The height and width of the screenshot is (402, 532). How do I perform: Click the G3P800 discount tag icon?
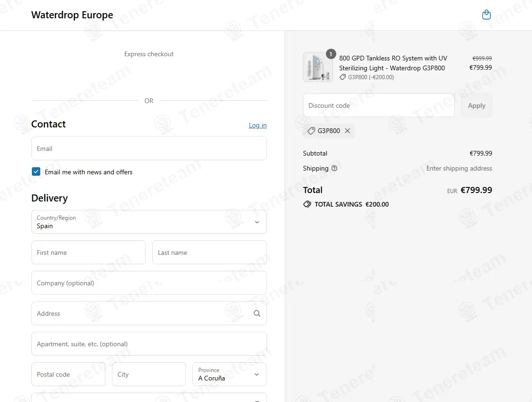coord(311,131)
